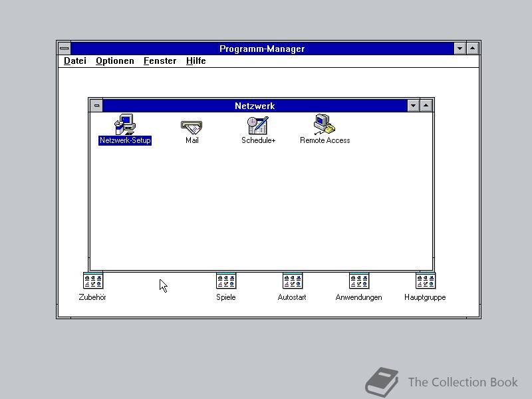Open the Zubehör group icon
The width and height of the screenshot is (532, 399).
(x=92, y=281)
